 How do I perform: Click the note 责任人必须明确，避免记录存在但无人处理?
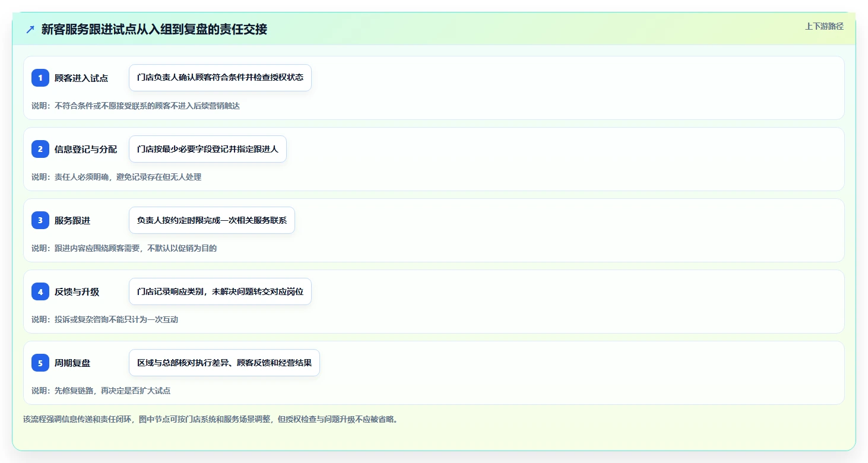pyautogui.click(x=128, y=177)
